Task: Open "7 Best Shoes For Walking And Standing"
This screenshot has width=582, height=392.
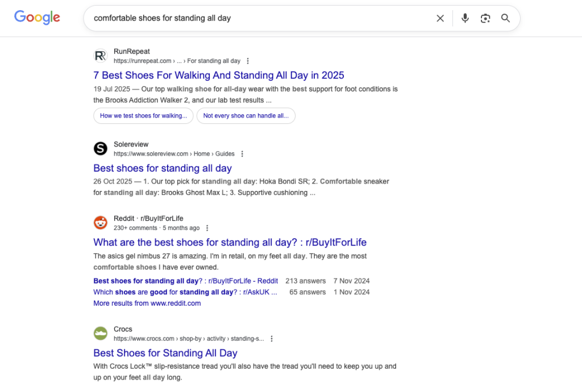Action: 219,75
